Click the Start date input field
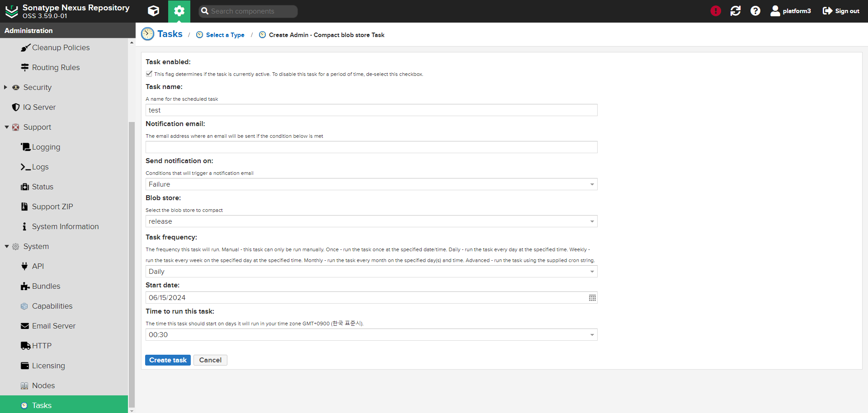Screen dimensions: 868x413 coord(366,298)
